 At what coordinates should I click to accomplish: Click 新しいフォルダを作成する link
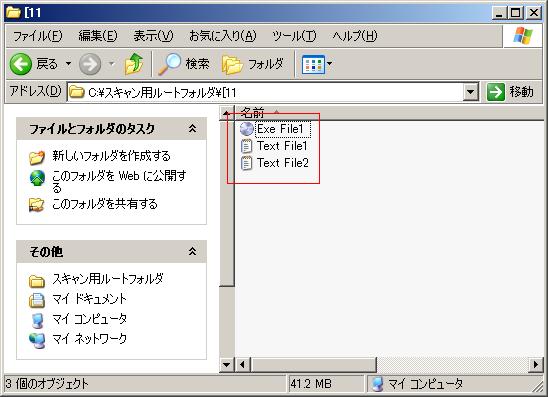pos(111,156)
